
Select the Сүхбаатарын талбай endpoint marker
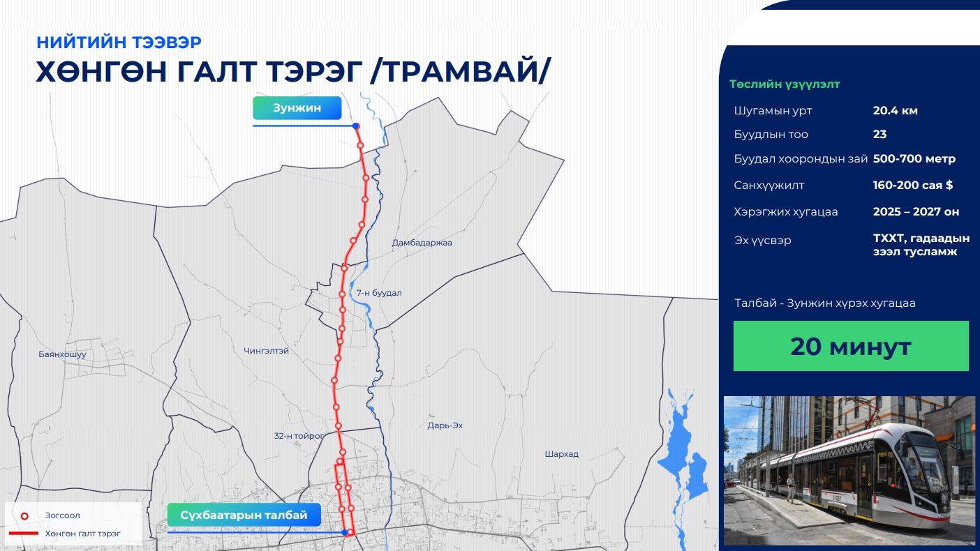[345, 532]
